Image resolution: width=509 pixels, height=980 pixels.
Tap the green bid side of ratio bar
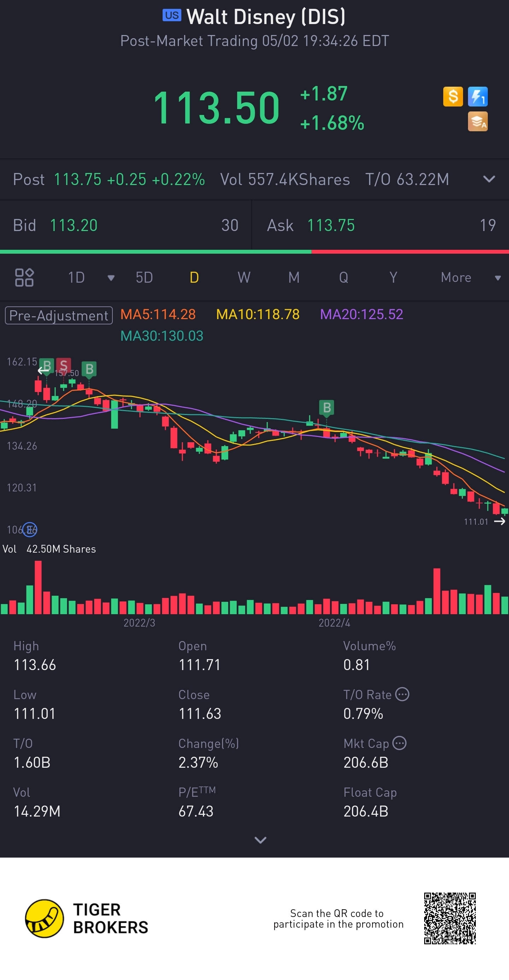coord(156,252)
